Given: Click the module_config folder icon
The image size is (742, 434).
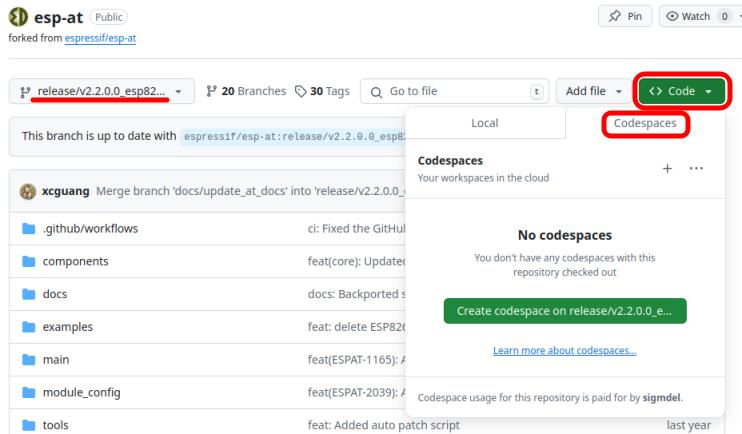Looking at the screenshot, I should point(24,392).
